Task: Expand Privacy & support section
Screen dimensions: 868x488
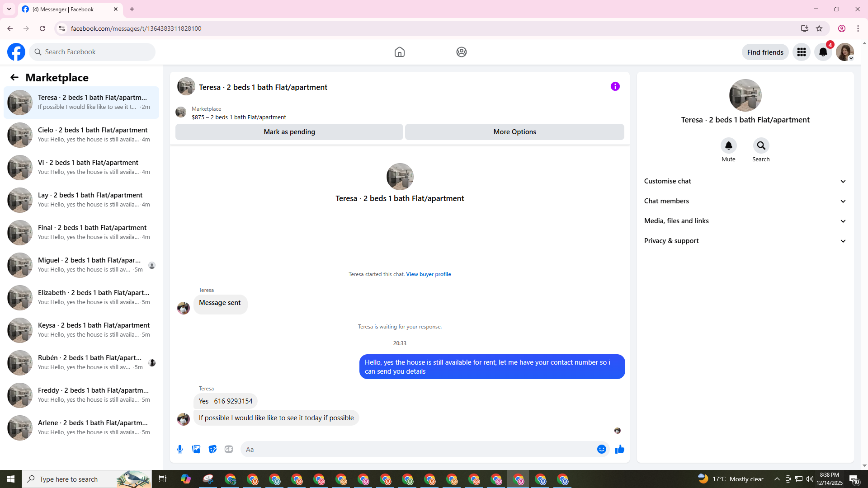Action: point(745,241)
